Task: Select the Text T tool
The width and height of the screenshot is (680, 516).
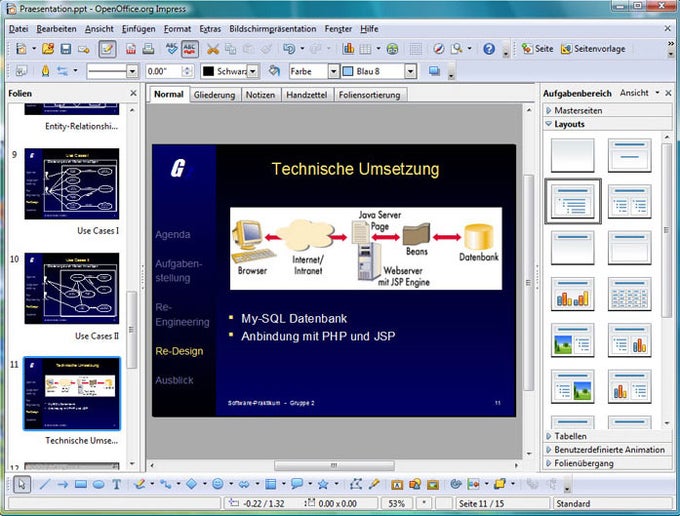Action: [x=116, y=484]
